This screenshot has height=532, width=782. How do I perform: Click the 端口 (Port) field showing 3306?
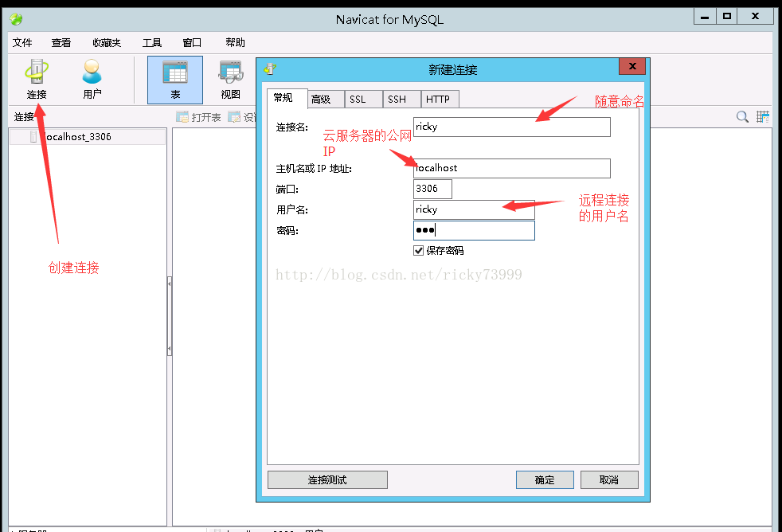(x=433, y=189)
